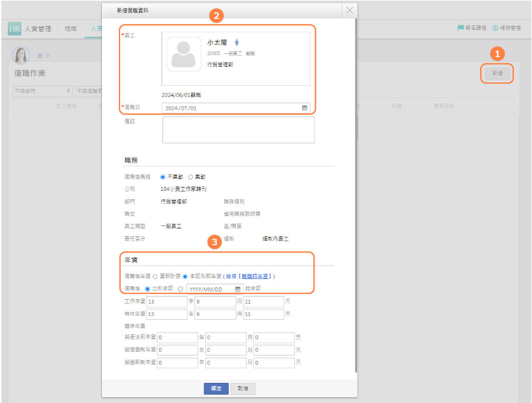
Task: Close the 新增復職資料 dialog with X
Action: 349,10
